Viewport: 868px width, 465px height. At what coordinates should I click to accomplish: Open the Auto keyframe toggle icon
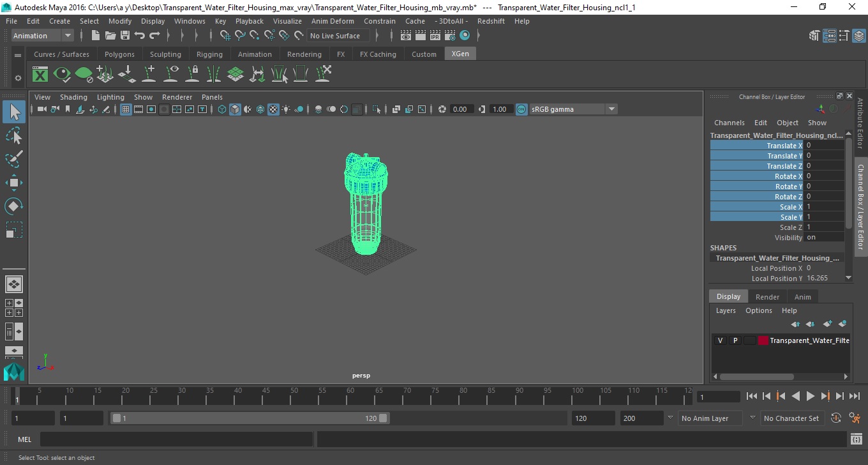tap(836, 418)
